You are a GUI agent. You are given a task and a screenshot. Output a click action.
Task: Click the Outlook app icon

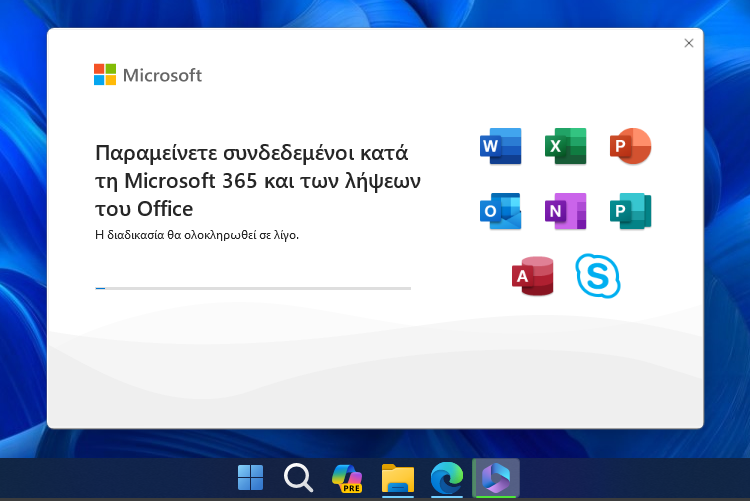pyautogui.click(x=500, y=211)
